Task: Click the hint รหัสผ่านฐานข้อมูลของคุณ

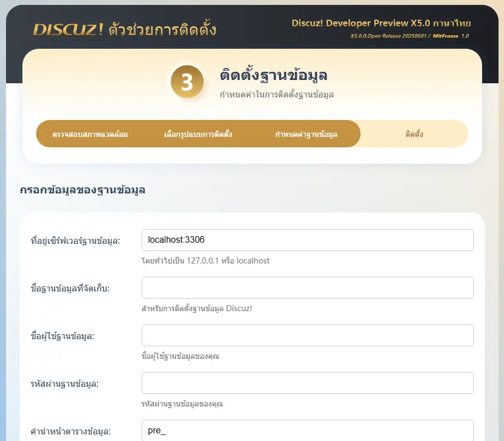Action: click(x=182, y=404)
